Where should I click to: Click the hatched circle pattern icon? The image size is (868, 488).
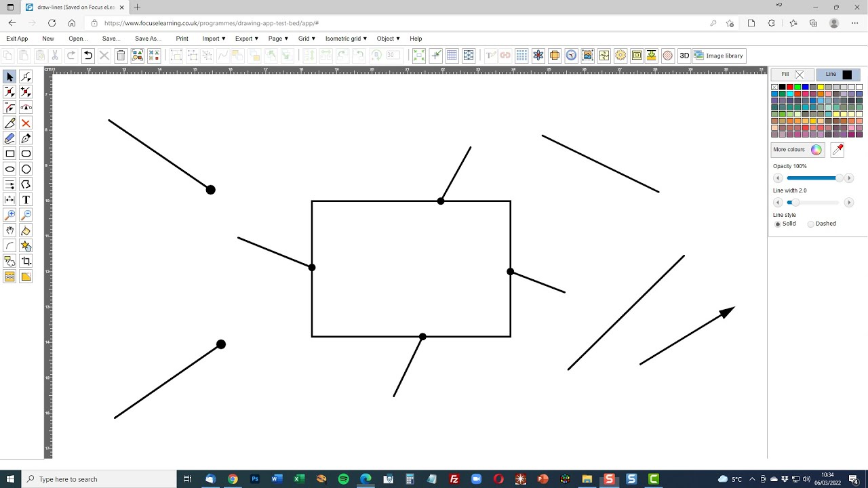click(667, 56)
